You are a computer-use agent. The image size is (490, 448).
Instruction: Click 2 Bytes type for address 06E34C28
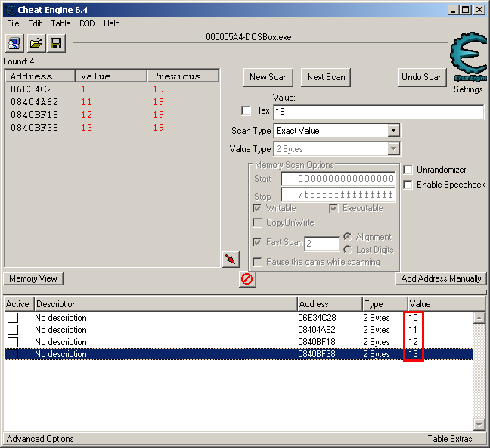click(x=377, y=318)
